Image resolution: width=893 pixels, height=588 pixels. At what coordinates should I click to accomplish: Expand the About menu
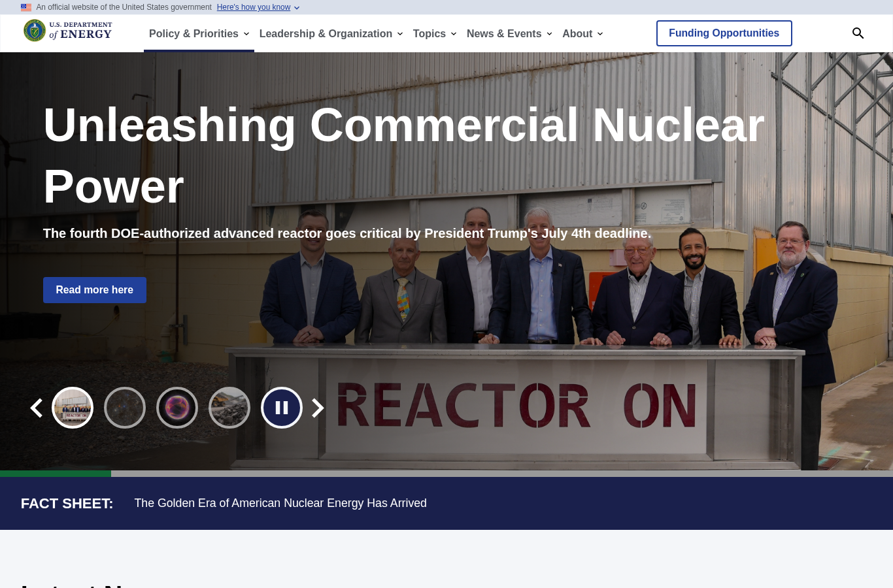click(582, 33)
